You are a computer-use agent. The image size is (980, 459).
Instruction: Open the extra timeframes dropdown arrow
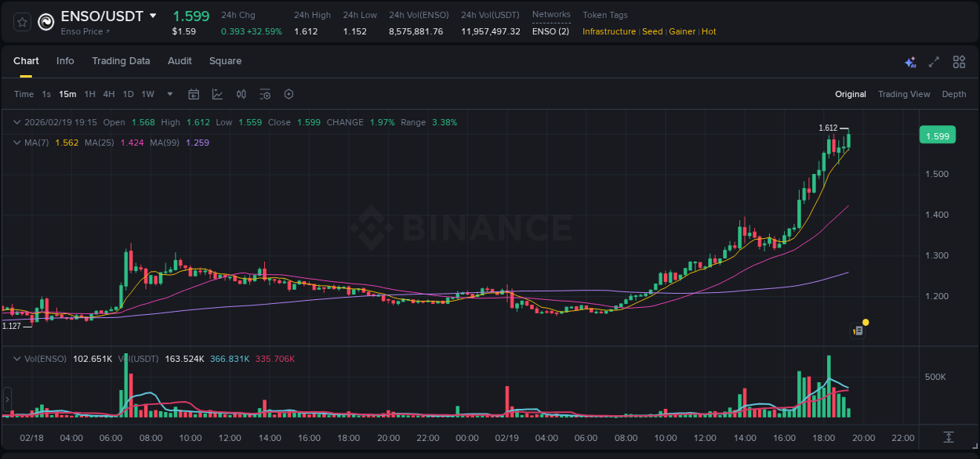[169, 94]
